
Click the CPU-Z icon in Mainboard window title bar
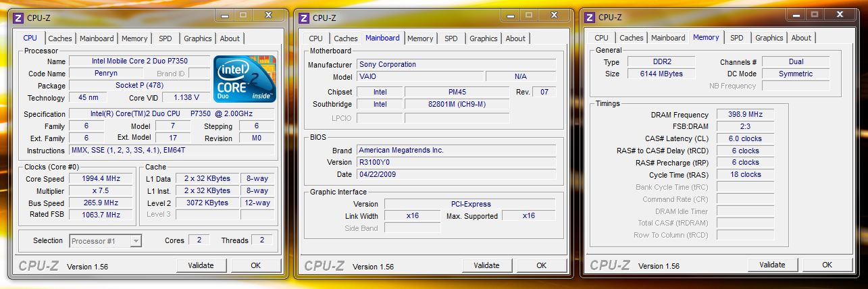point(304,18)
